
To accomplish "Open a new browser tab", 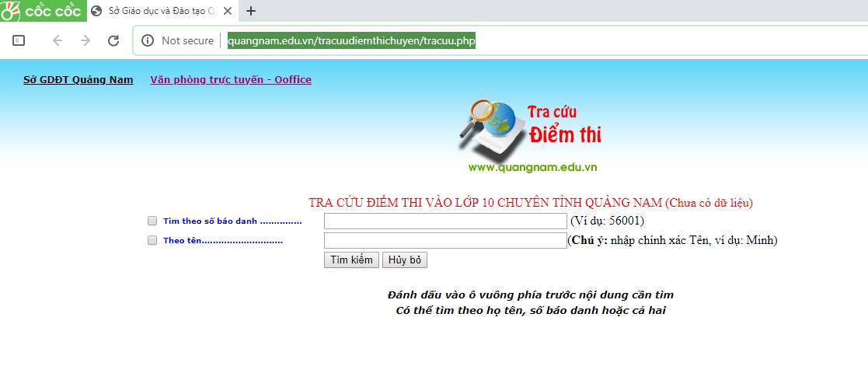I will tap(251, 11).
